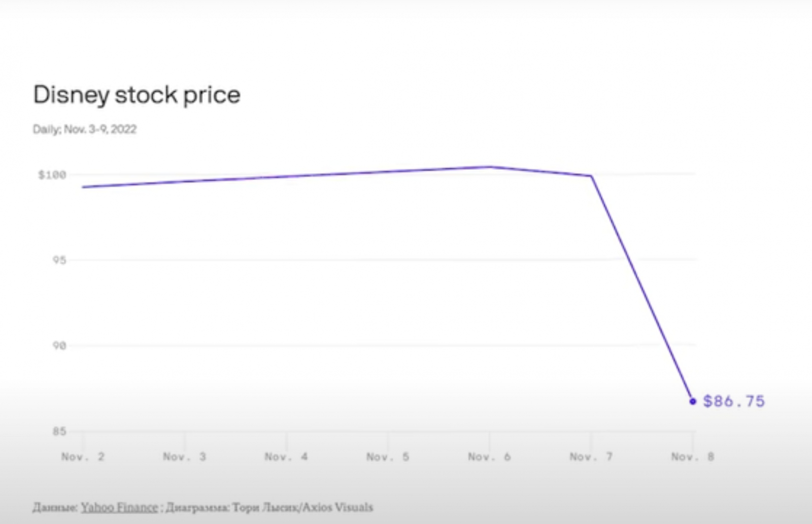Viewport: 812px width, 524px height.
Task: Click the Disney stock price title
Action: point(137,95)
